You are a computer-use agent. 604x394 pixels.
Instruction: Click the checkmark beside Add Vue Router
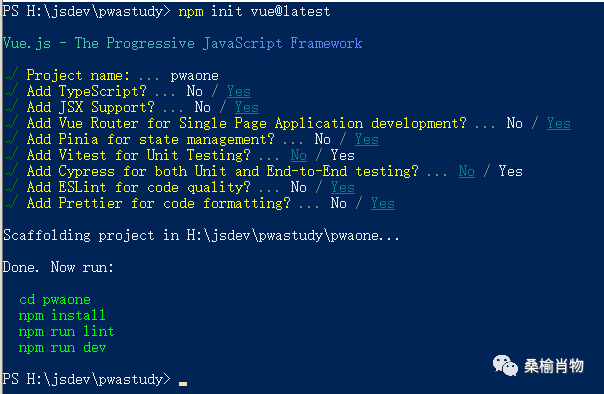12,123
